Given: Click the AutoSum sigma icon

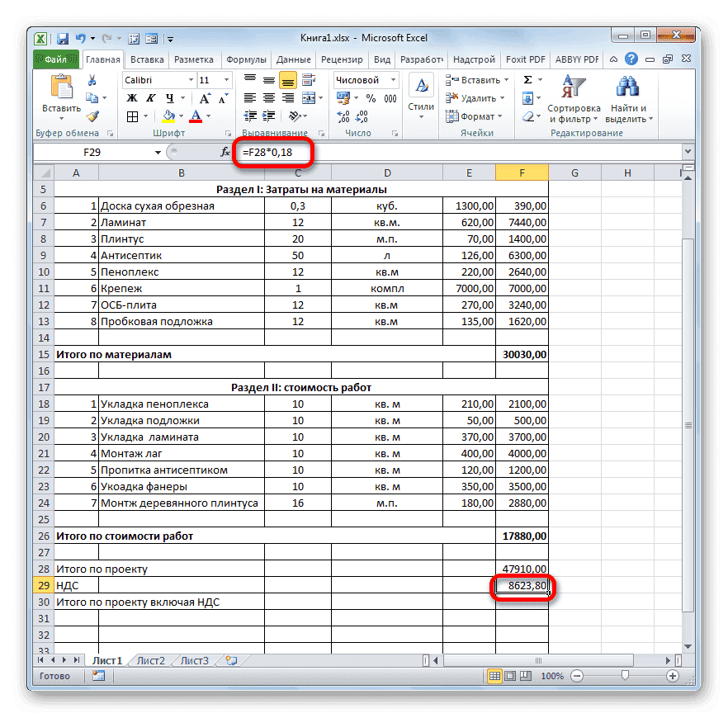Looking at the screenshot, I should tap(527, 80).
